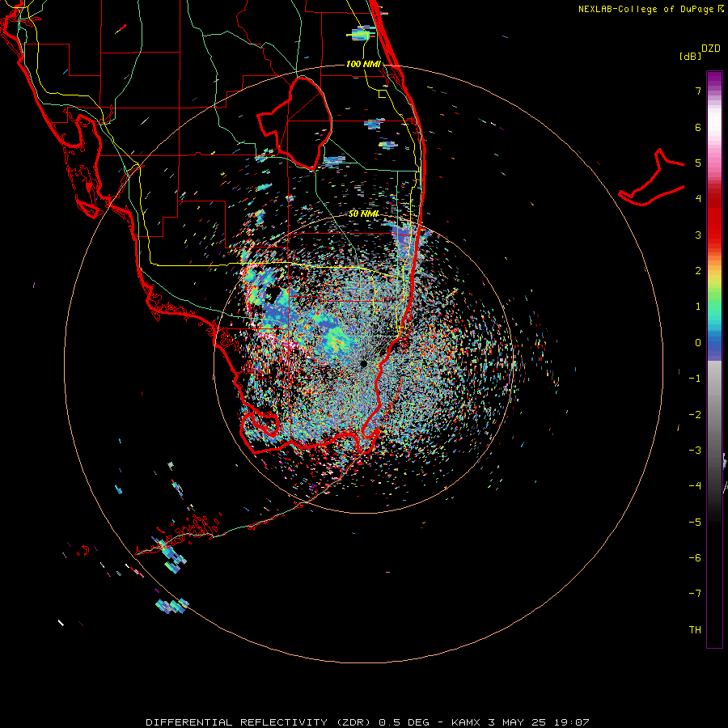Click the "0" value on the color scale
This screenshot has height=728, width=728.
(698, 343)
